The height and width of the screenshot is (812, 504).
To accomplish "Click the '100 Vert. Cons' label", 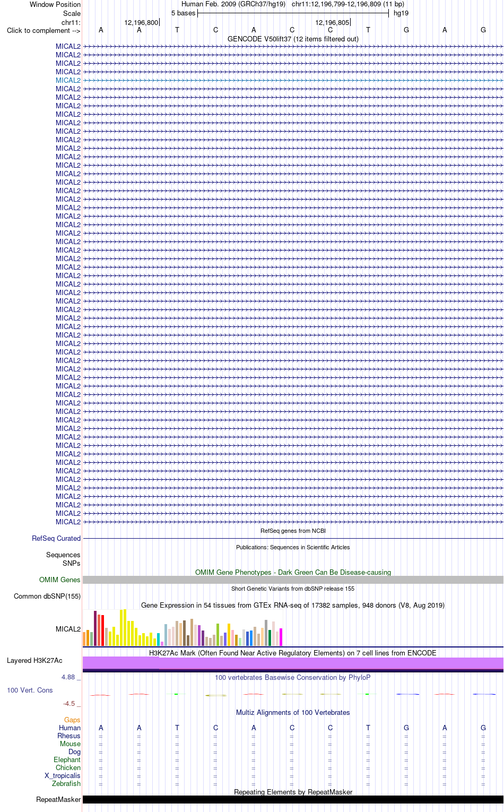I will (30, 690).
